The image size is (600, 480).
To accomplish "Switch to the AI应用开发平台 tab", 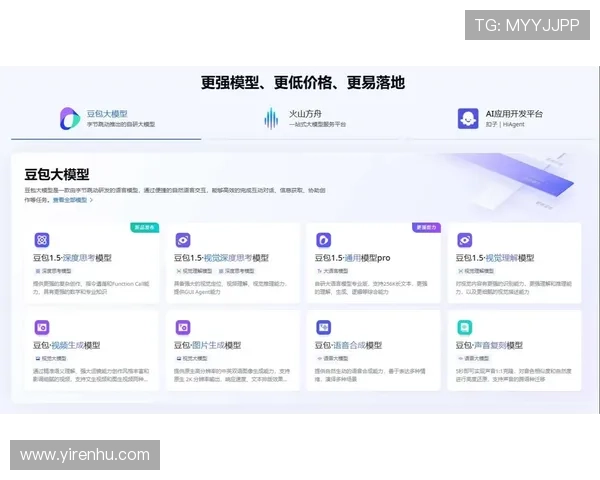I will (x=500, y=119).
